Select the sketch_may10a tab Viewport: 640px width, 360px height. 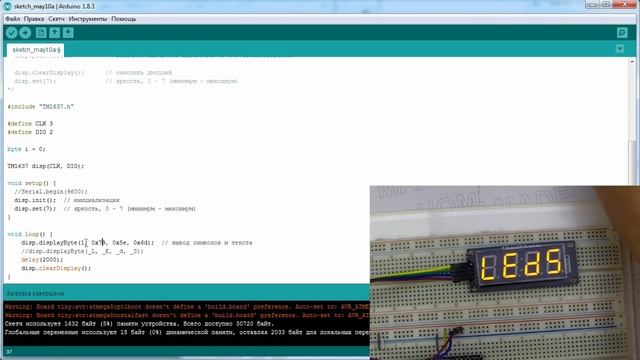36,49
